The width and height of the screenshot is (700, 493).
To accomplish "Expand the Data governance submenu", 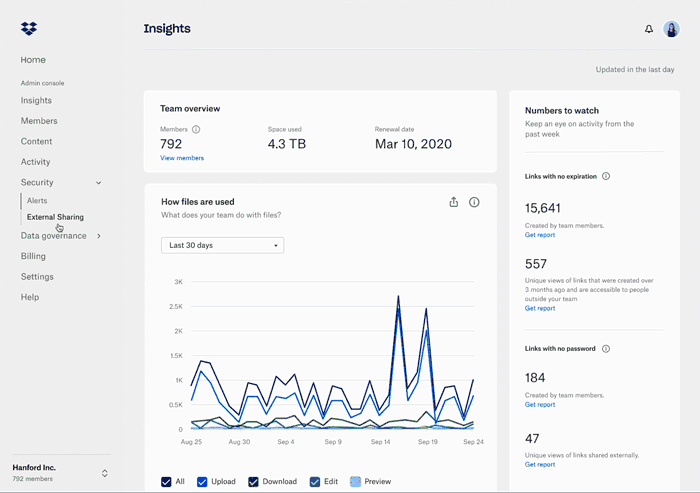I will click(98, 236).
